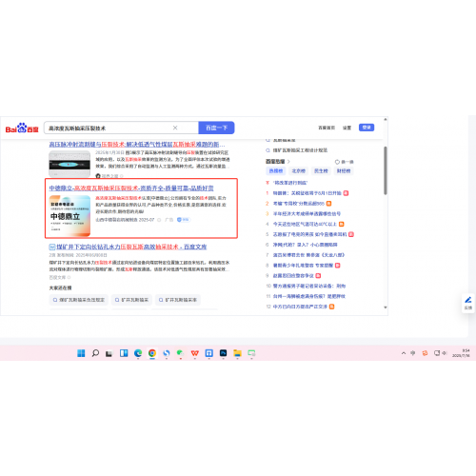Screen dimensions: 476x476
Task: Clear the search box with the X
Action: coord(175,128)
